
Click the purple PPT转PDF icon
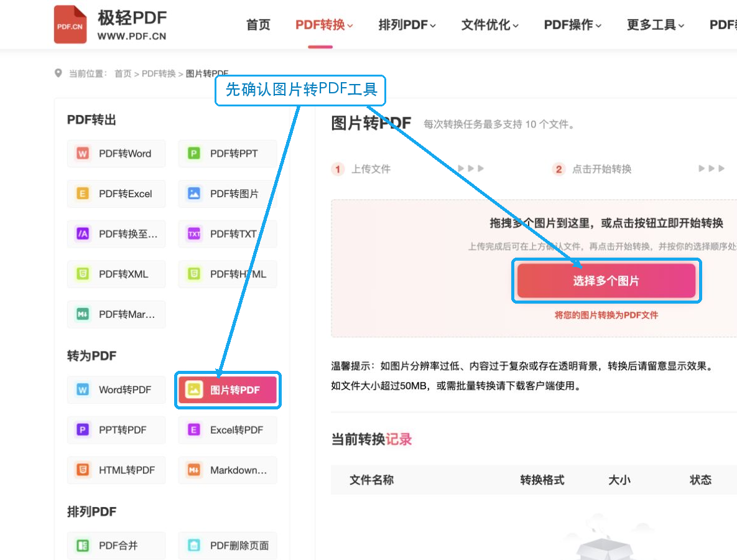click(x=83, y=430)
